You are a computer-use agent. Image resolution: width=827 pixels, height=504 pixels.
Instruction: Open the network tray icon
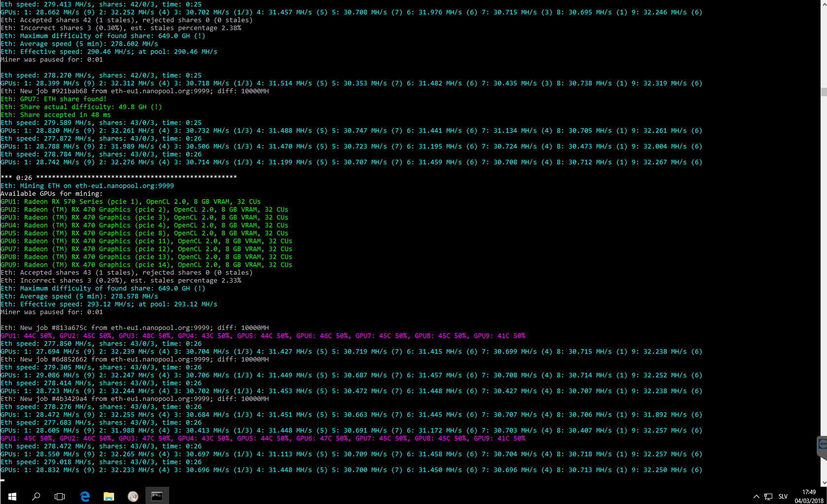pos(768,497)
